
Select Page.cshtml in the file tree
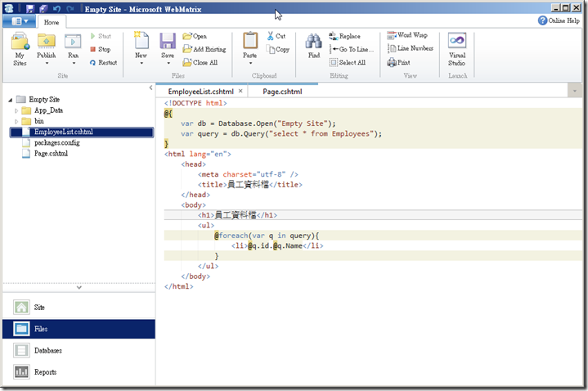(x=51, y=154)
